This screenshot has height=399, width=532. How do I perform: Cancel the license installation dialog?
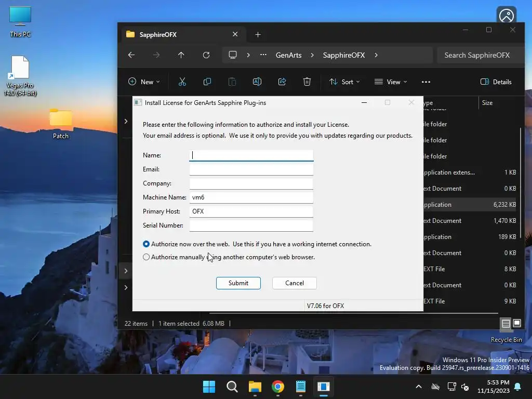click(295, 283)
